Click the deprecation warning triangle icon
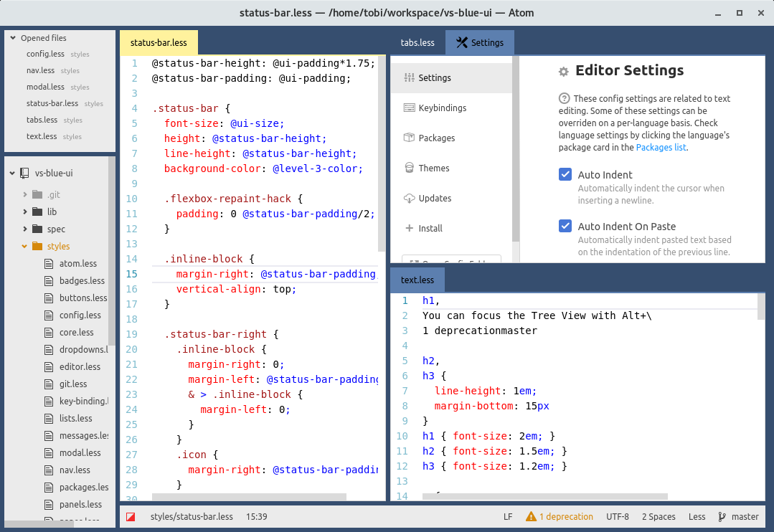 tap(531, 517)
